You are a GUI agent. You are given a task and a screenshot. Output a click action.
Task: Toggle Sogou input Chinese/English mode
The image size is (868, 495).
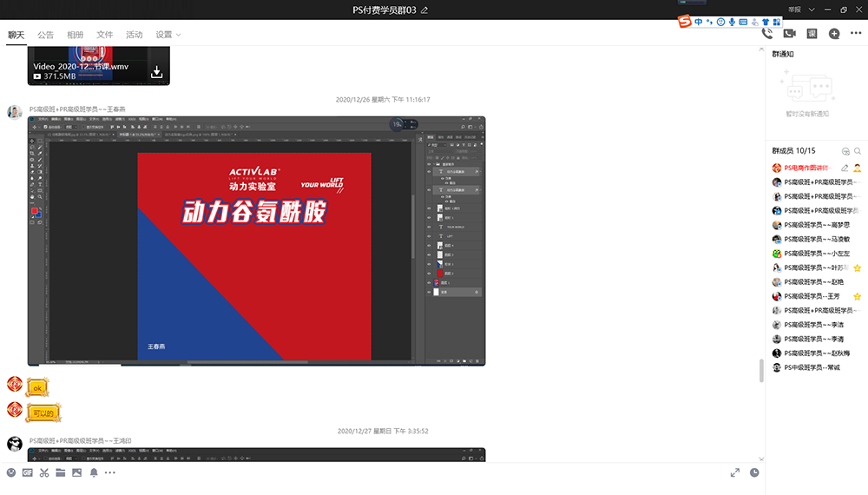pos(698,21)
